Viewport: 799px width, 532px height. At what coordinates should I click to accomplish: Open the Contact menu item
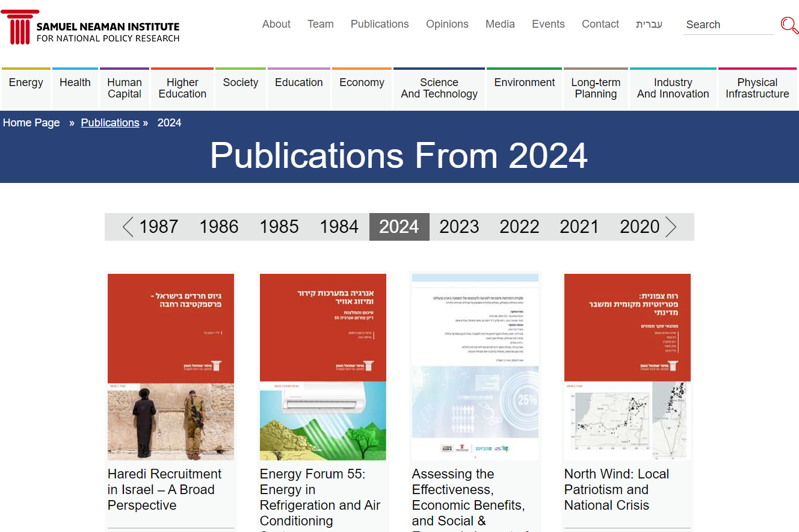(x=600, y=24)
